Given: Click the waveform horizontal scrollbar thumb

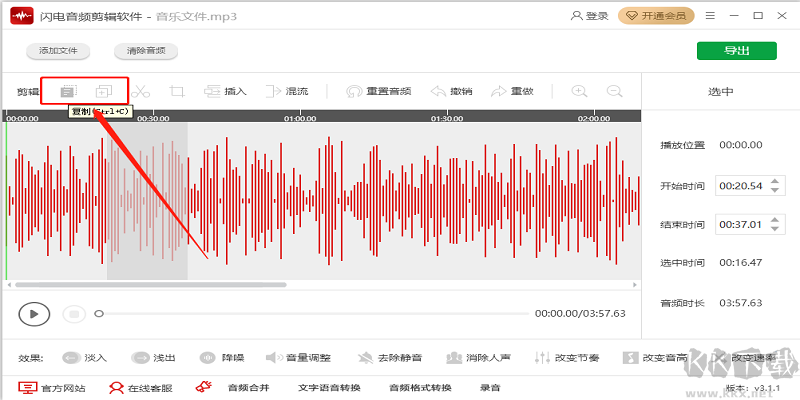Looking at the screenshot, I should pos(151,285).
